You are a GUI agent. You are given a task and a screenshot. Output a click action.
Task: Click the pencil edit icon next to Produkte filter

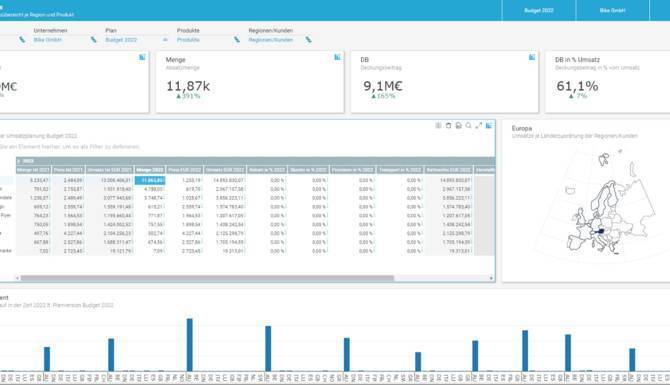coord(237,40)
